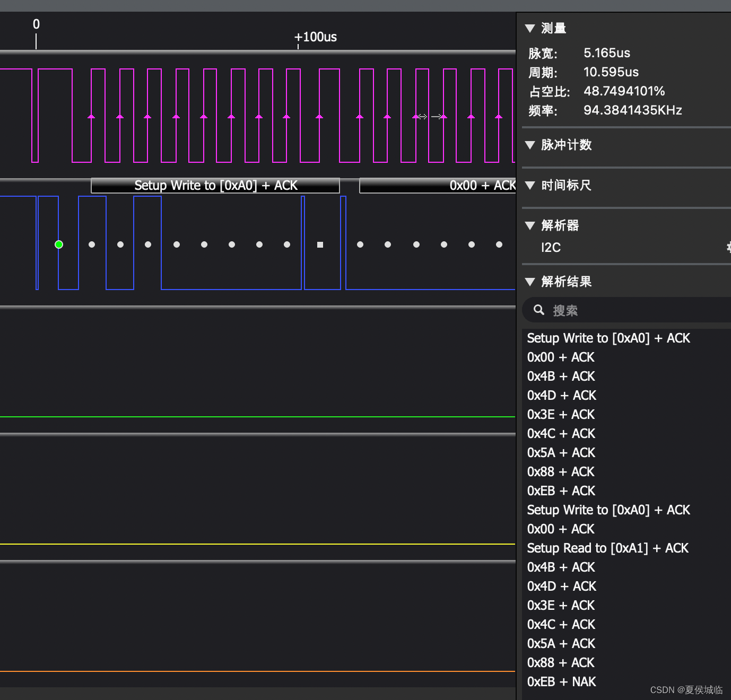Screen dimensions: 731x700
Task: Click the '0x00 + ACK' waveform annotation
Action: pyautogui.click(x=438, y=186)
